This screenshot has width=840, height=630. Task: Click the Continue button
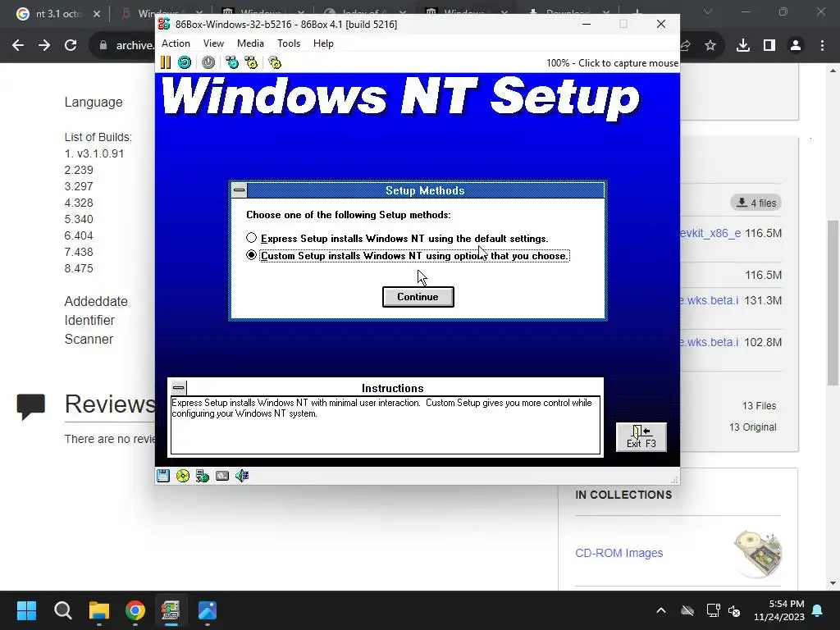(418, 297)
